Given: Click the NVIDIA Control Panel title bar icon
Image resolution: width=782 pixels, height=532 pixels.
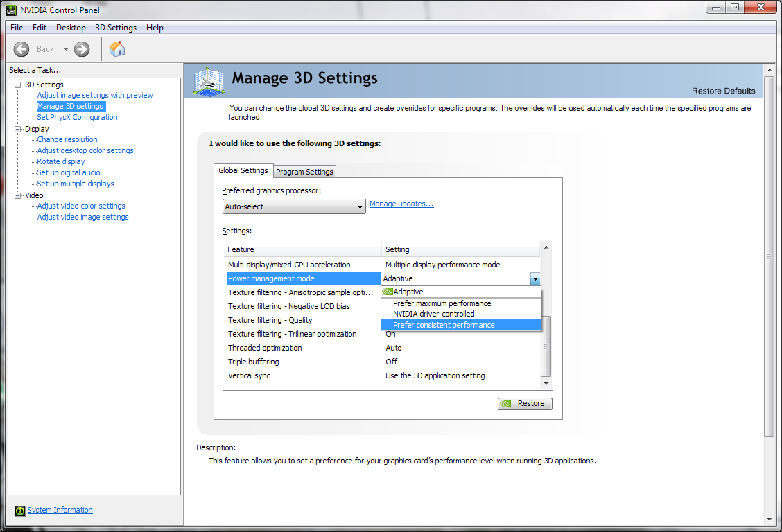Looking at the screenshot, I should pyautogui.click(x=11, y=10).
